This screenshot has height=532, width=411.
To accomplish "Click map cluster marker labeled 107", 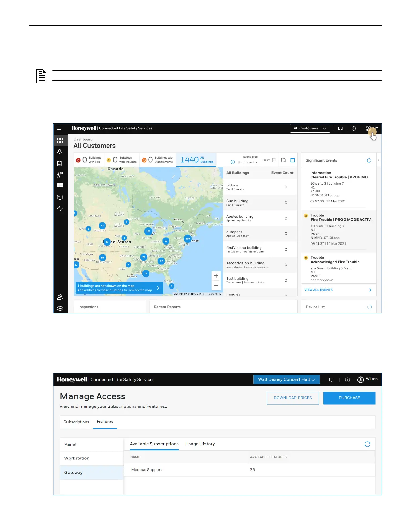I will coord(148,231).
